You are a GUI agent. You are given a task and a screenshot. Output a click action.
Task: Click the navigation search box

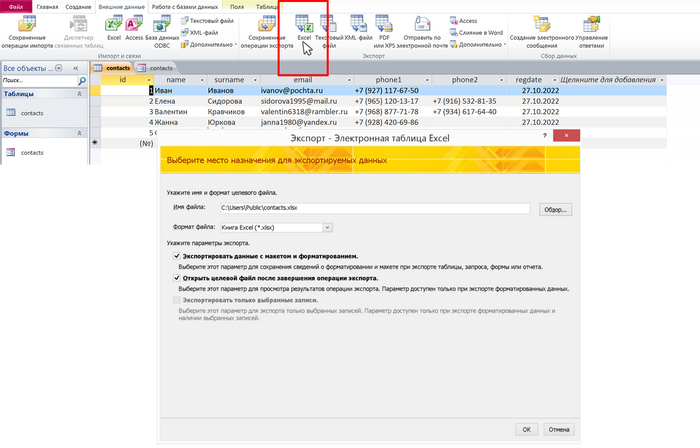tap(39, 81)
